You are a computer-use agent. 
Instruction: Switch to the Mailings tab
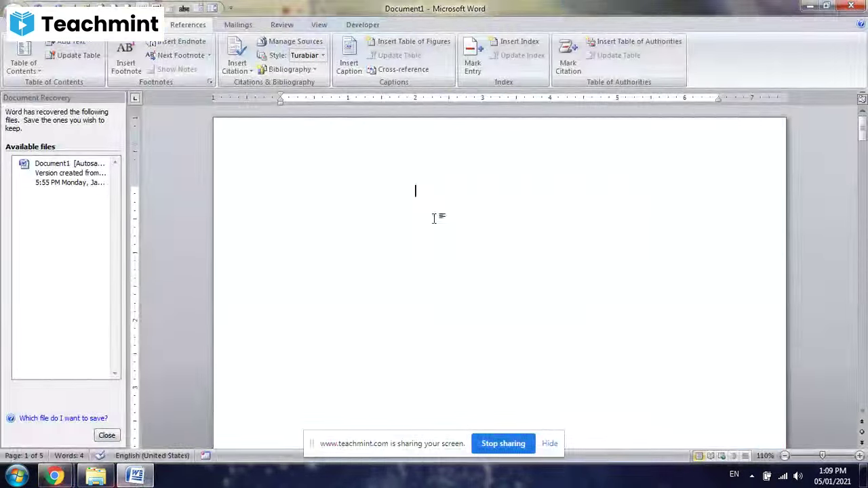[238, 24]
